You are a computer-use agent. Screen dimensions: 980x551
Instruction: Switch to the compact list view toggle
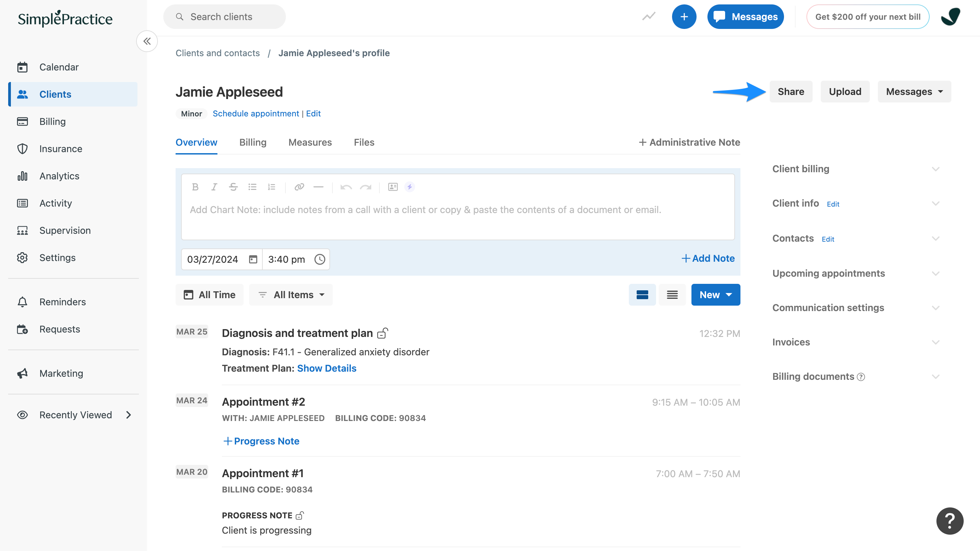672,295
